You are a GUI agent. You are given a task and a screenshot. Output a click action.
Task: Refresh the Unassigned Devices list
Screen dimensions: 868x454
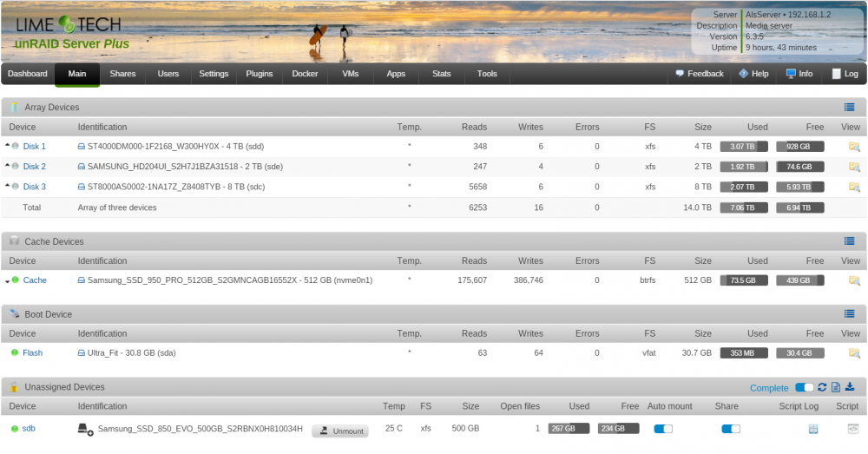(822, 387)
